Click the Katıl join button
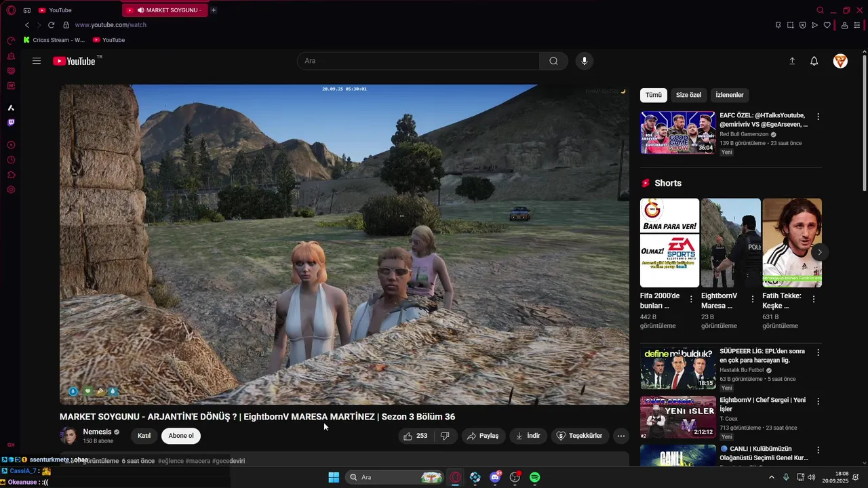This screenshot has width=868, height=488. tap(144, 436)
